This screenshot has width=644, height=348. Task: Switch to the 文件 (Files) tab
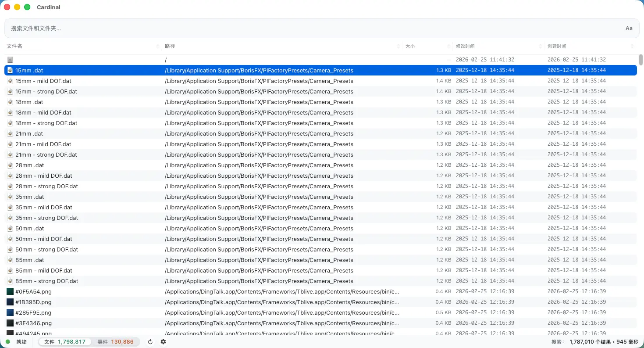click(x=65, y=342)
